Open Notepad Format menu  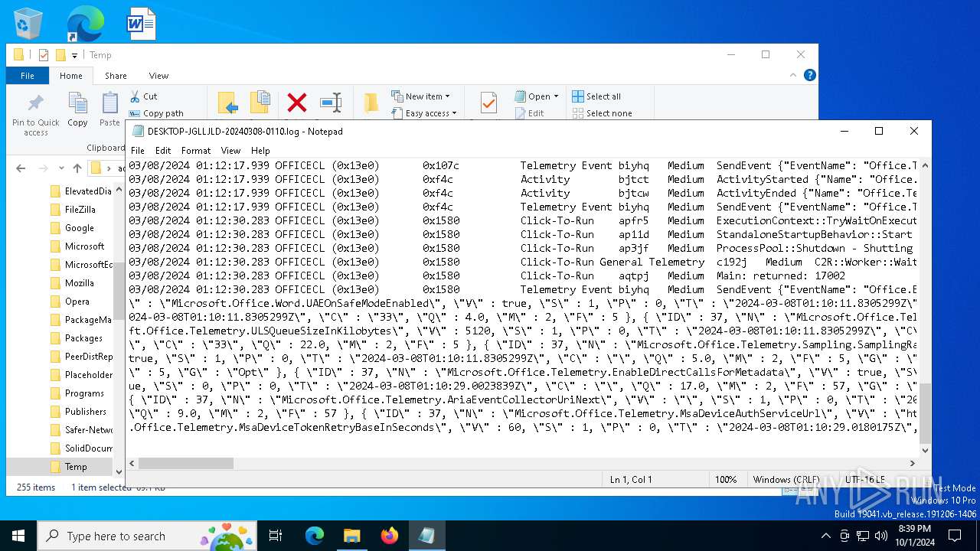click(x=196, y=151)
